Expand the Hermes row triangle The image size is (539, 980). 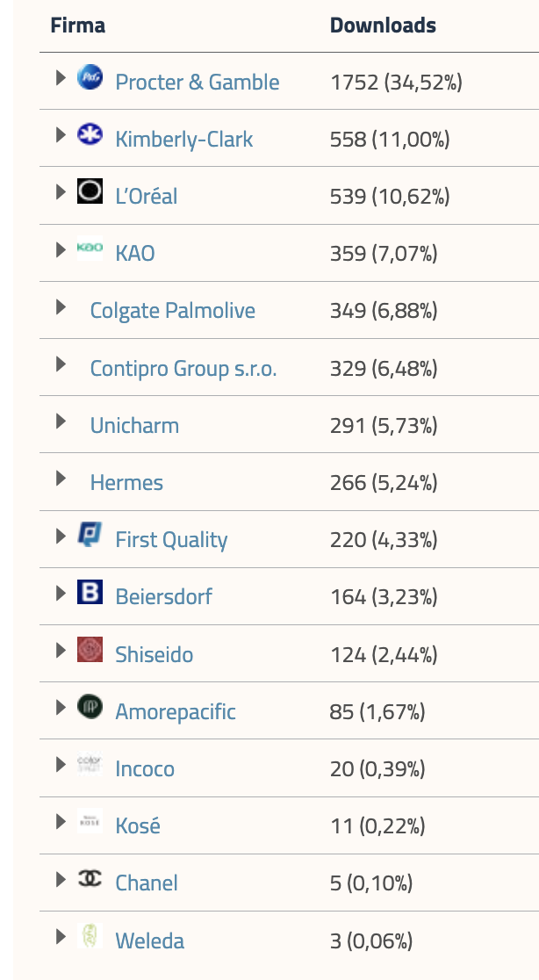coord(61,478)
